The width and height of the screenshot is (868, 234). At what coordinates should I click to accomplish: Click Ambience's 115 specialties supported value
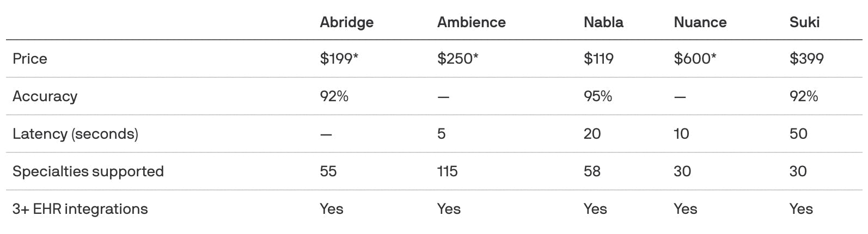(x=447, y=171)
